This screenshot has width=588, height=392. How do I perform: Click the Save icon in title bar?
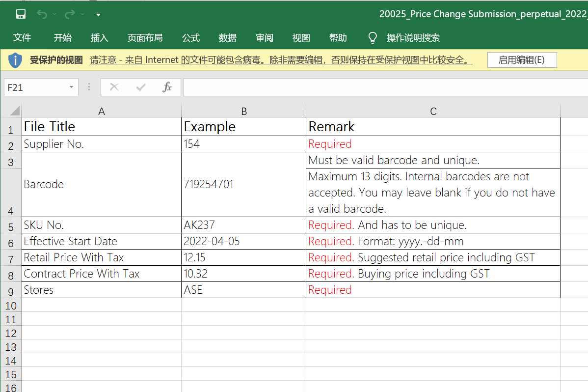pyautogui.click(x=21, y=14)
